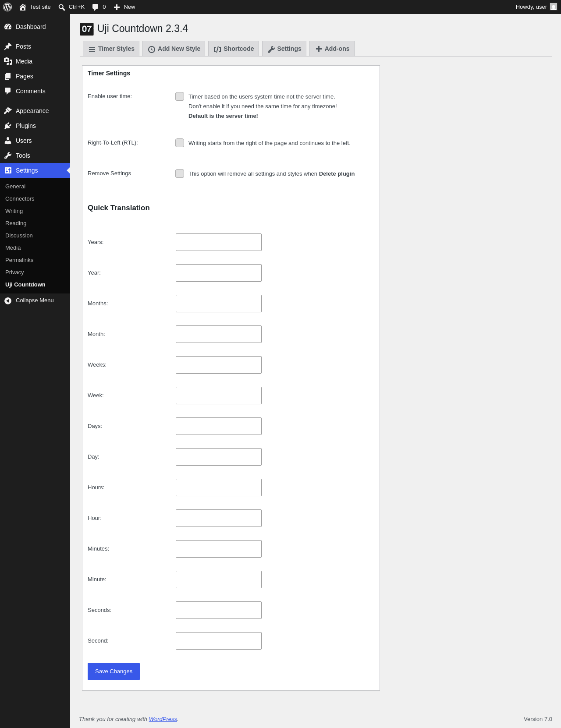The height and width of the screenshot is (728, 561).
Task: Click the Settings sliders icon in sidebar
Action: coord(8,170)
